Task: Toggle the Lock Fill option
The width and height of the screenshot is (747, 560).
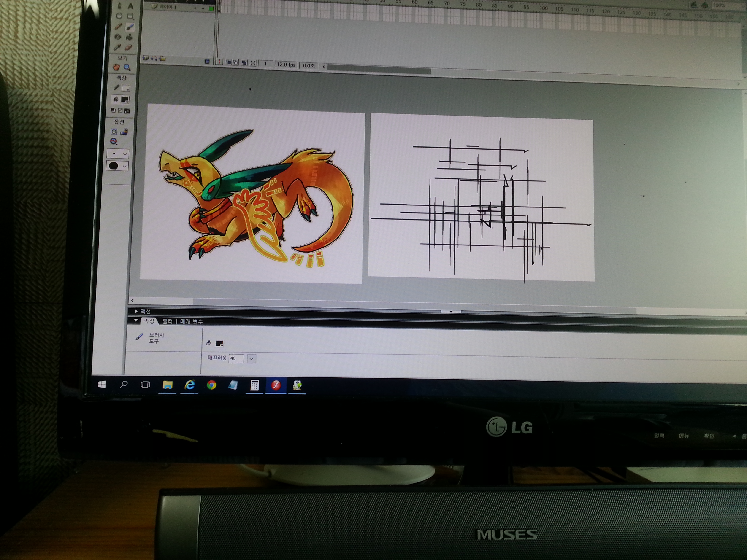Action: point(124,132)
